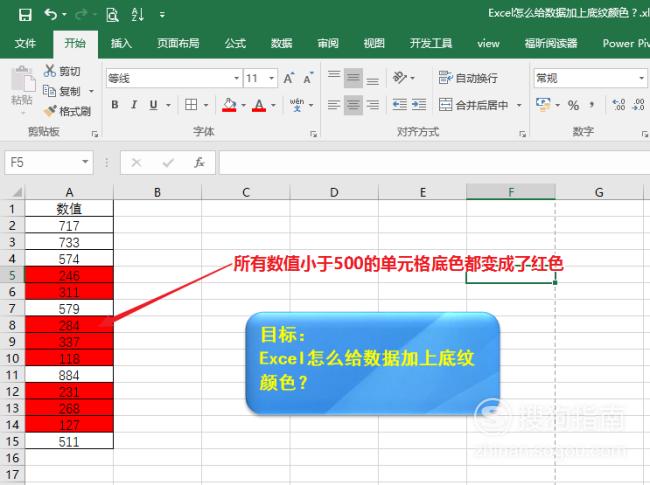This screenshot has height=485, width=650.
Task: Click Decrease Decimal icon
Action: (638, 105)
